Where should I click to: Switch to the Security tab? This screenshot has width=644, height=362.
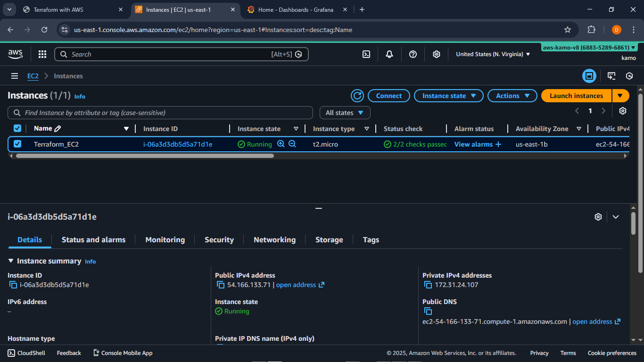(219, 240)
